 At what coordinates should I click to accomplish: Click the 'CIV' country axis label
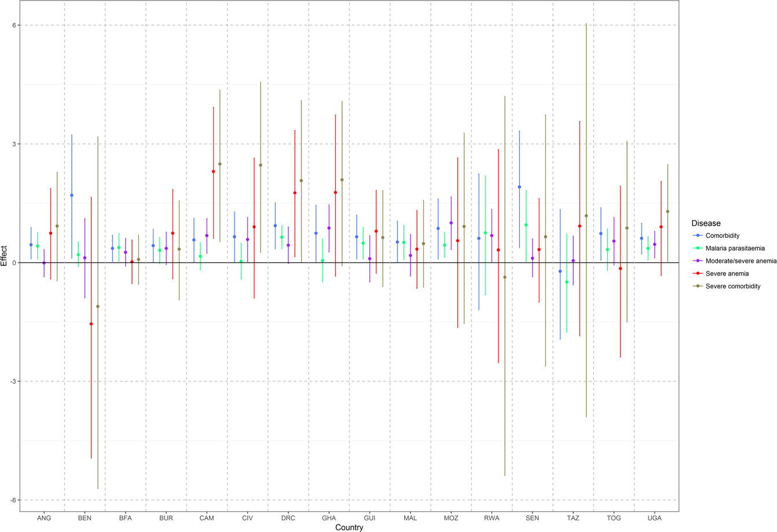pyautogui.click(x=247, y=518)
